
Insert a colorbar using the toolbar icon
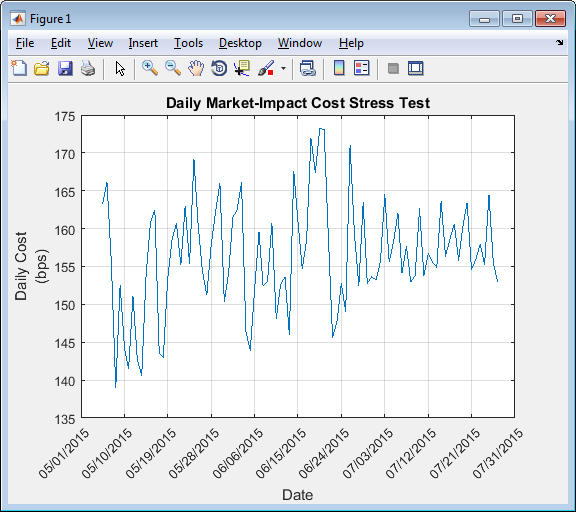click(x=339, y=68)
